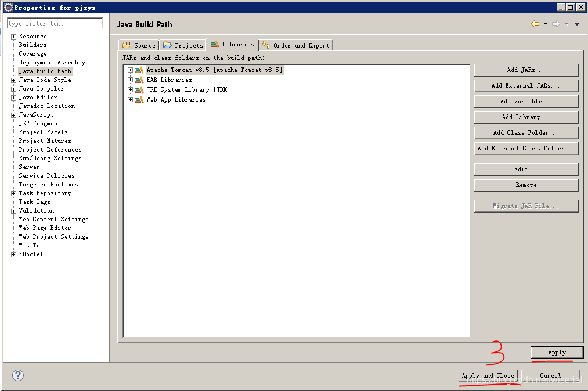
Task: Open the JSP Fragment page
Action: tap(39, 124)
